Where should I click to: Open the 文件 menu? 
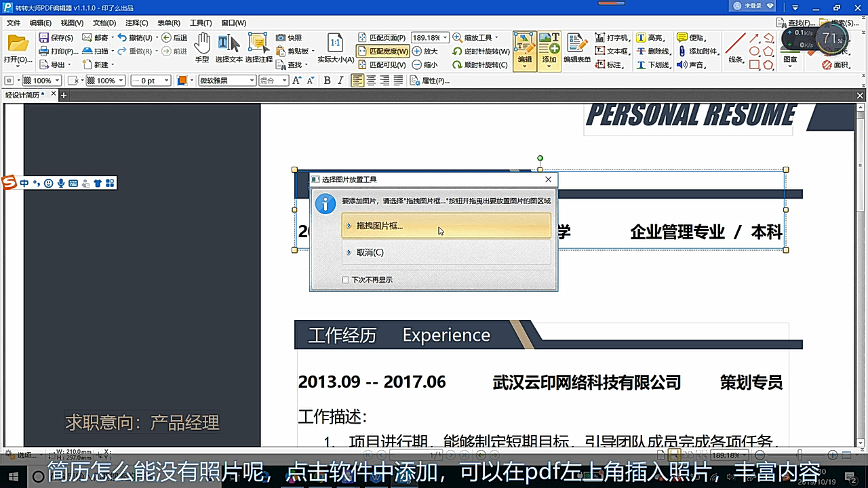(14, 23)
